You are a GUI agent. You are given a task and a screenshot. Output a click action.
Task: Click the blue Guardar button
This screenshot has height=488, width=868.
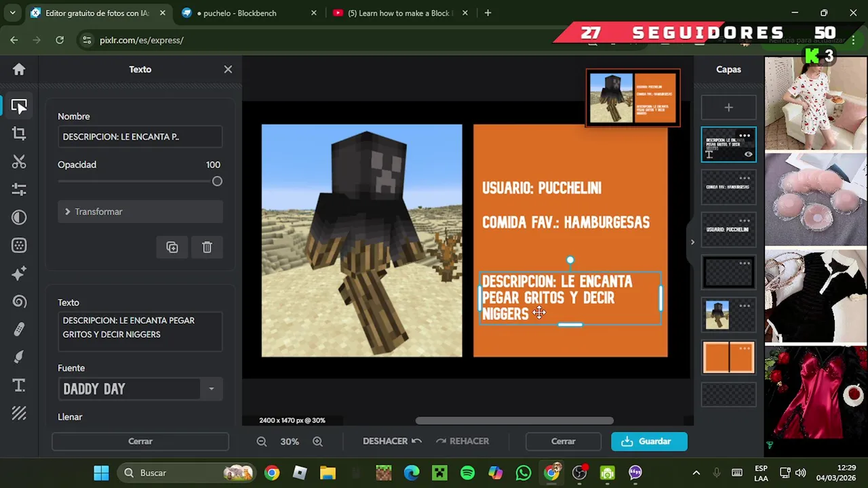point(649,441)
